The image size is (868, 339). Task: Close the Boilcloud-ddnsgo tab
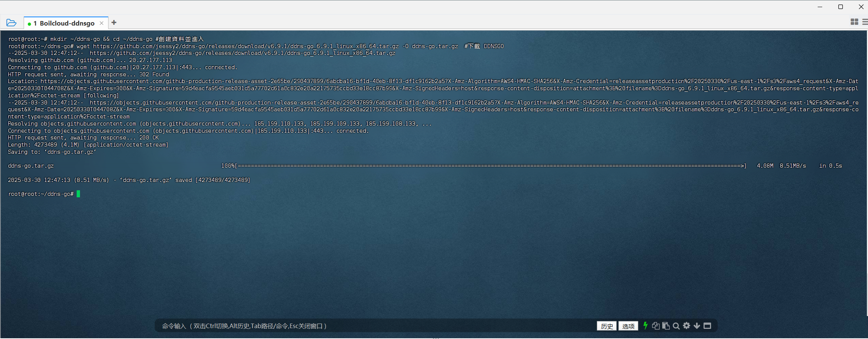[101, 23]
